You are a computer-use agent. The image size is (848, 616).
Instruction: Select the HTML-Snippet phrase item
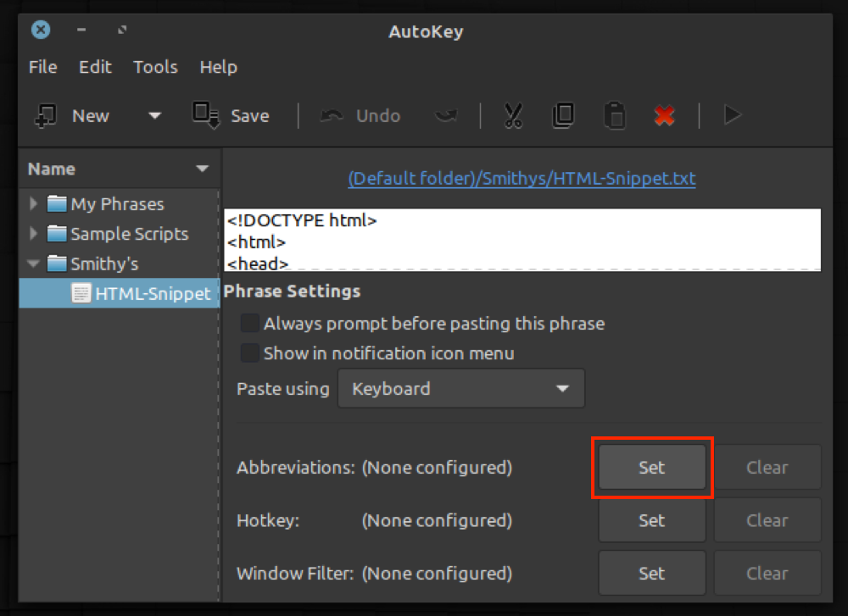click(120, 293)
